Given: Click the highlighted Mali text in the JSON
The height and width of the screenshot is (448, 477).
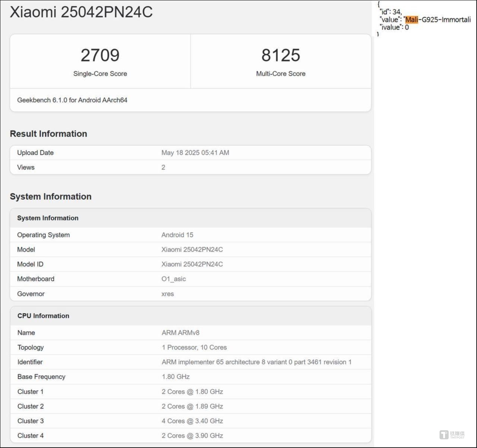Looking at the screenshot, I should 411,19.
